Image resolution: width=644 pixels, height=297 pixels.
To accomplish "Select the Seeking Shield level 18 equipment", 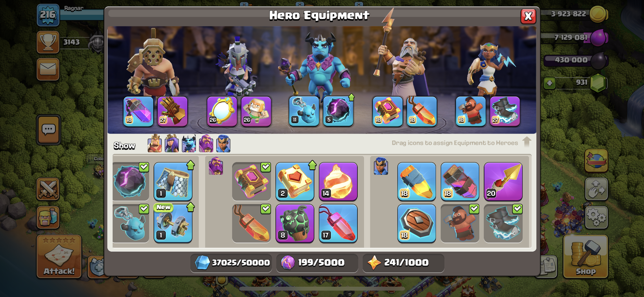I will tap(416, 223).
